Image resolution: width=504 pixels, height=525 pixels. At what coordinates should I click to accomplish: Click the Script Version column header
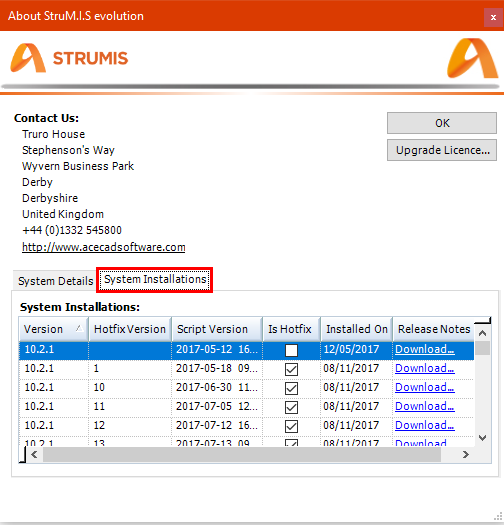[217, 329]
